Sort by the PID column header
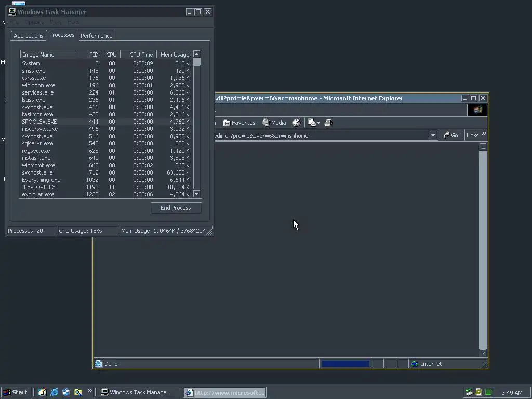The height and width of the screenshot is (399, 532). 88,55
